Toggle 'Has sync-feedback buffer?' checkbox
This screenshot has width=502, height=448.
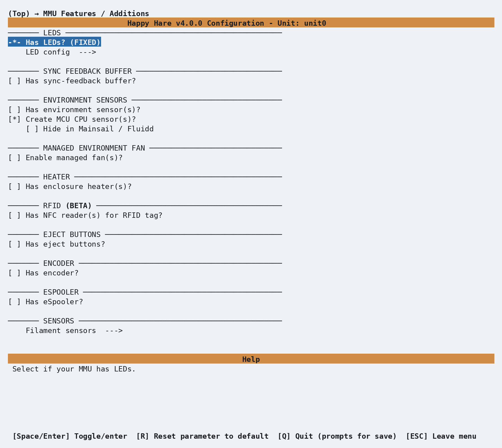click(72, 81)
